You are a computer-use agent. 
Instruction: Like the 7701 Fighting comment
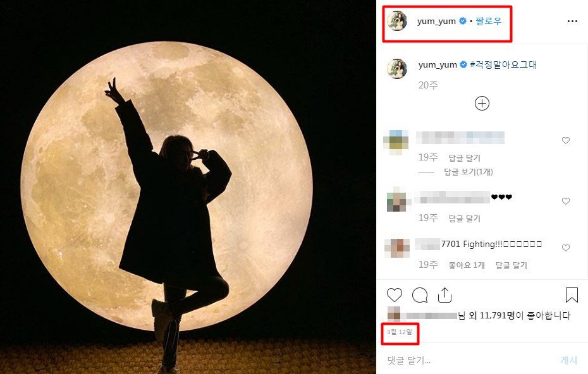pyautogui.click(x=565, y=248)
